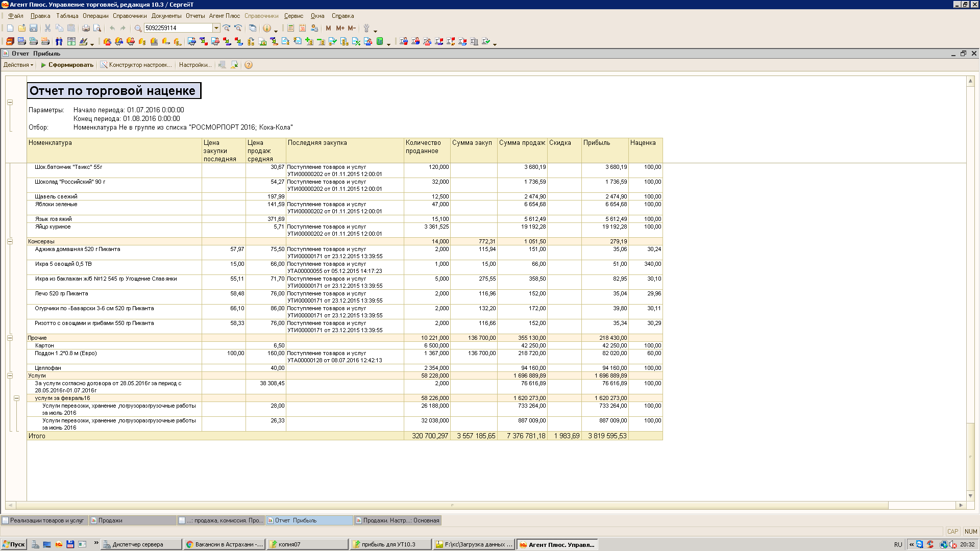
Task: Click the wrench settings icon
Action: [366, 28]
